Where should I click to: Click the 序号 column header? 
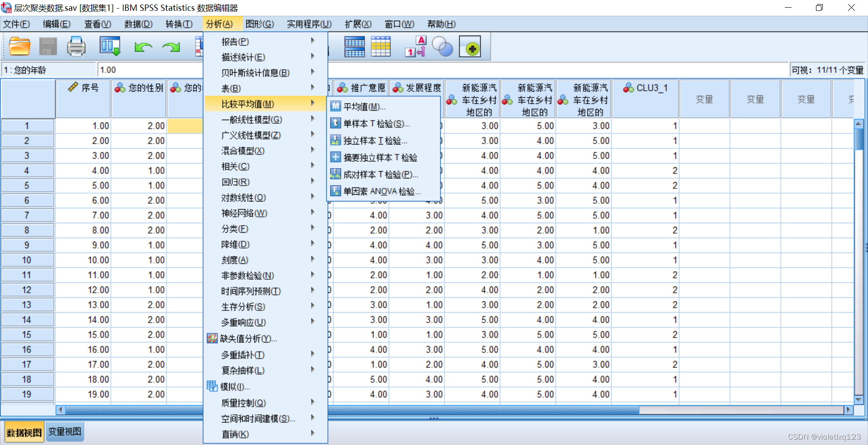(83, 98)
